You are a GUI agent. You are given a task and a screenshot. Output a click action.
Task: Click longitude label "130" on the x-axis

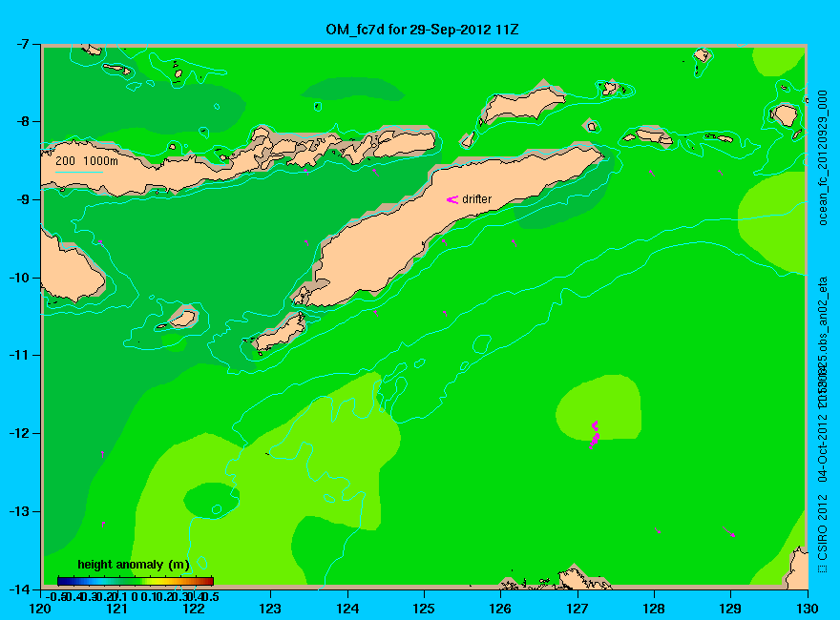pyautogui.click(x=808, y=609)
